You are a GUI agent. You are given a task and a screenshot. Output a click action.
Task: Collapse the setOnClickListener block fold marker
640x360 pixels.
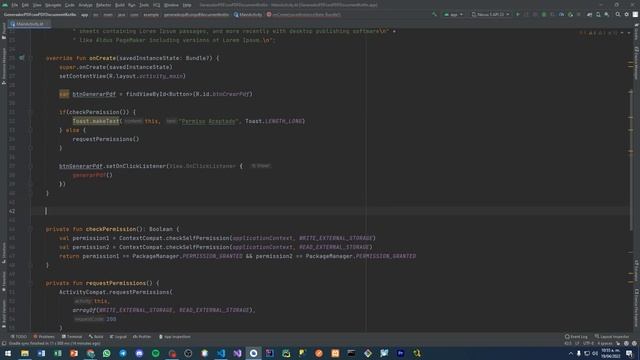click(31, 166)
